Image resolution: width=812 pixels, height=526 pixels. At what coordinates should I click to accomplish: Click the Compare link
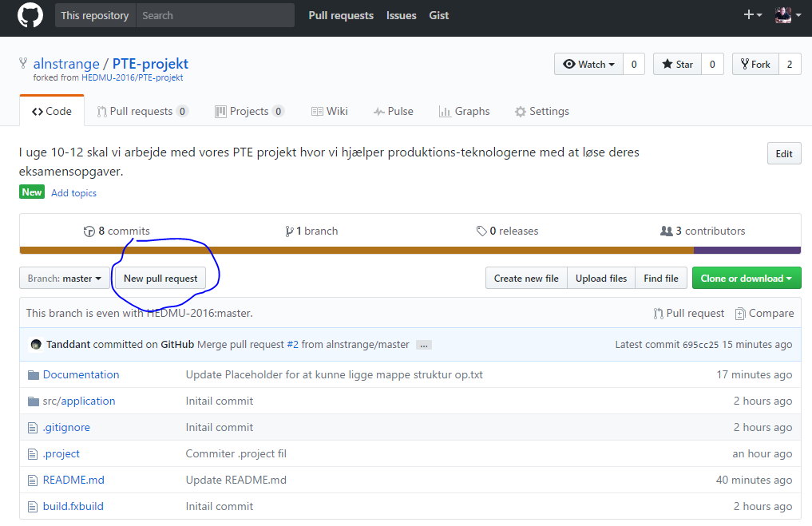[764, 313]
